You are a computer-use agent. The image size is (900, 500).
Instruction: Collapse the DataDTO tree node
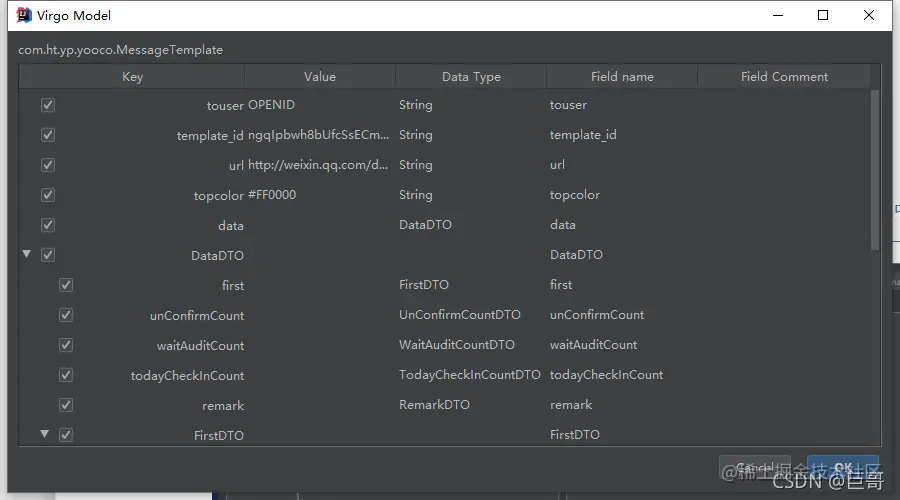[x=26, y=254]
